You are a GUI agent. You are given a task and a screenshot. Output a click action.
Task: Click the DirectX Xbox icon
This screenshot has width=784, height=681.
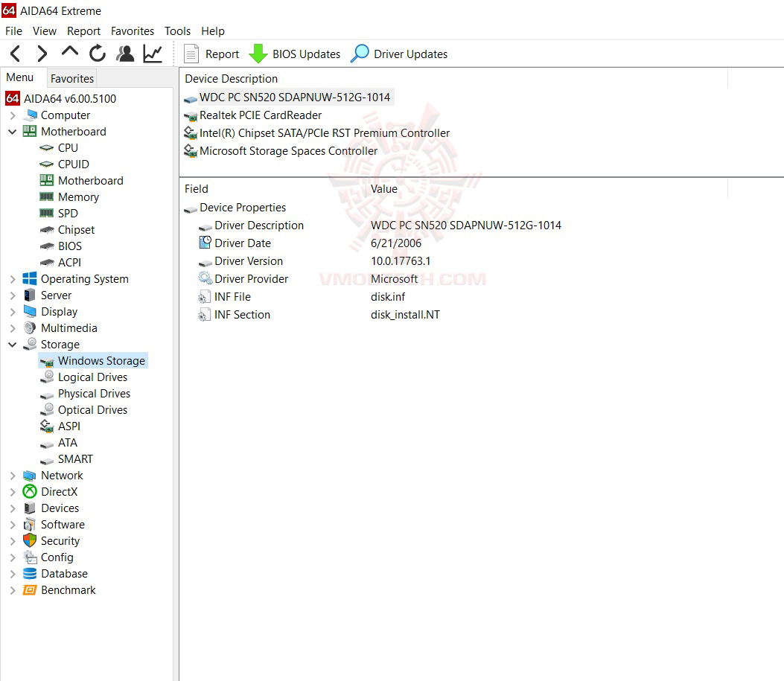(30, 492)
